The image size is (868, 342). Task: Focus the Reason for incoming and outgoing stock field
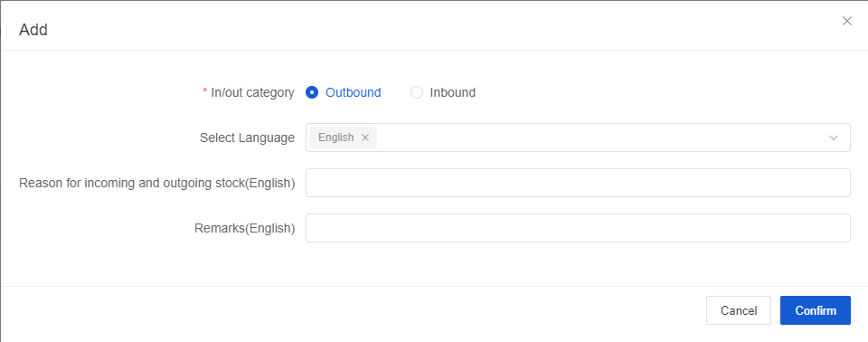[x=578, y=183]
